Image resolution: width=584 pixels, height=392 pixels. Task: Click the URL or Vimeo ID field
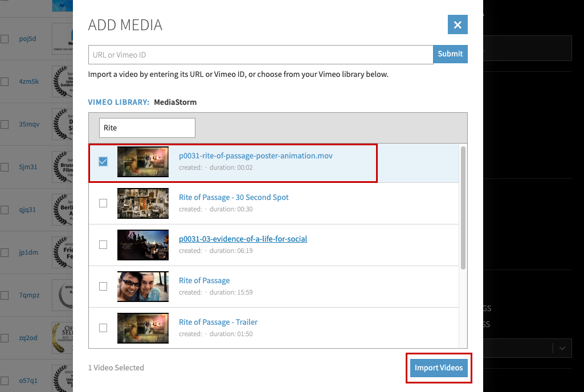point(260,55)
